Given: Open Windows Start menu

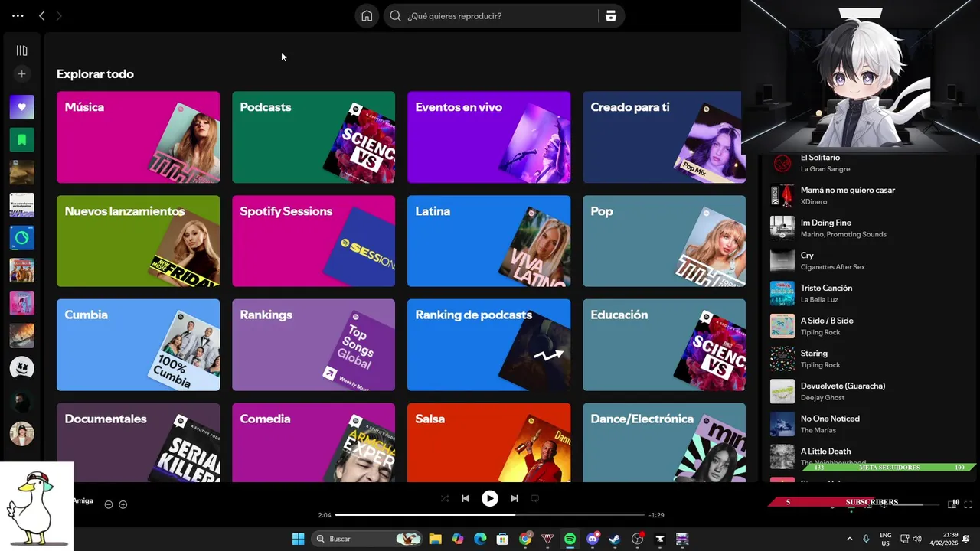Looking at the screenshot, I should 298,539.
